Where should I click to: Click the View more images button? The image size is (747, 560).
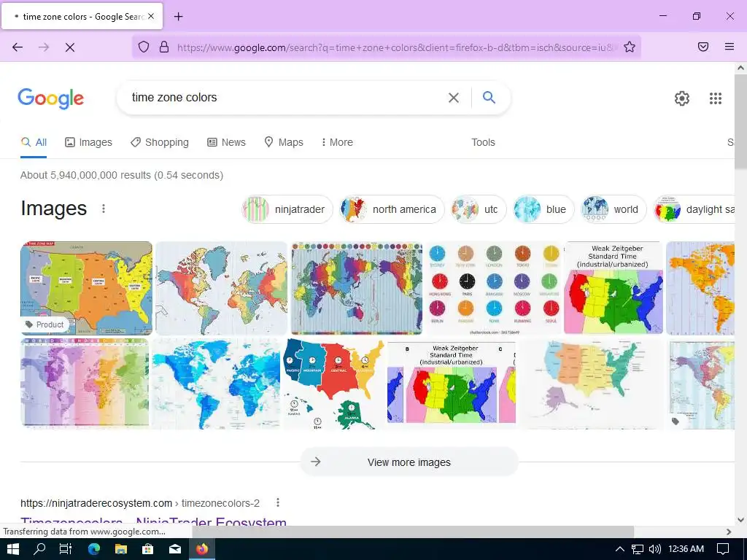pyautogui.click(x=409, y=462)
